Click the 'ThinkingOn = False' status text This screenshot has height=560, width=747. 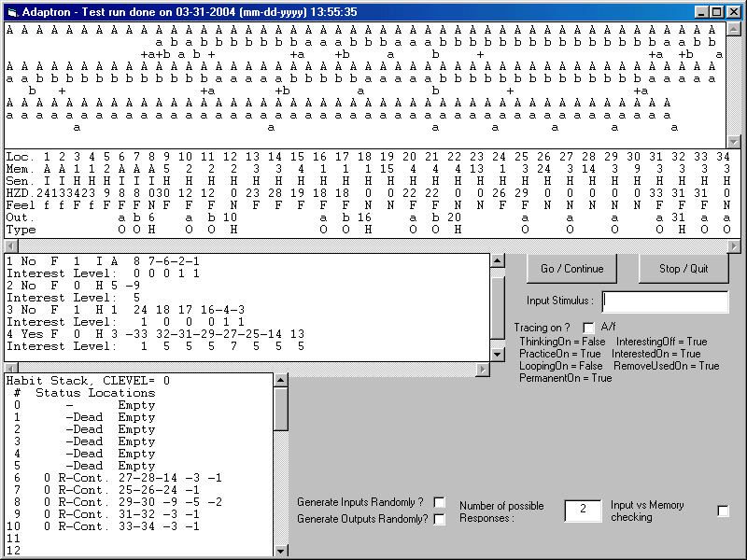click(562, 342)
